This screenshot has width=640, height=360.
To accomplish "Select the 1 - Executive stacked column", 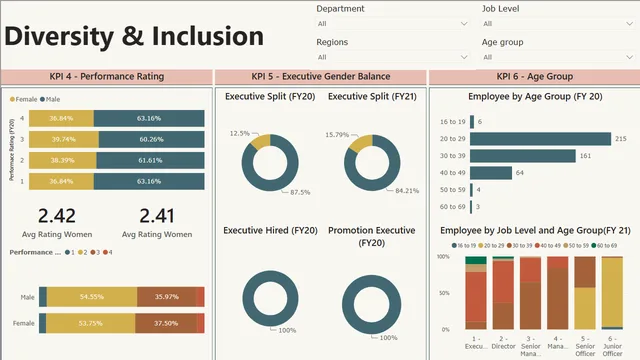I will click(476, 293).
